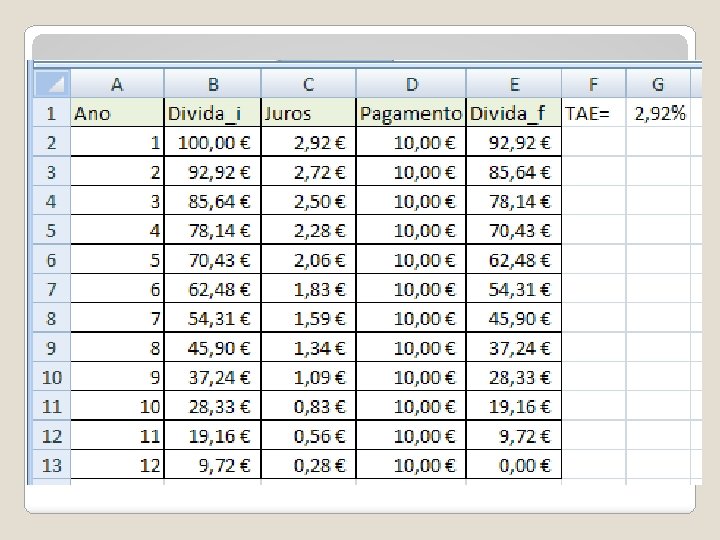720x540 pixels.
Task: Select row 7 header
Action: [x=52, y=289]
